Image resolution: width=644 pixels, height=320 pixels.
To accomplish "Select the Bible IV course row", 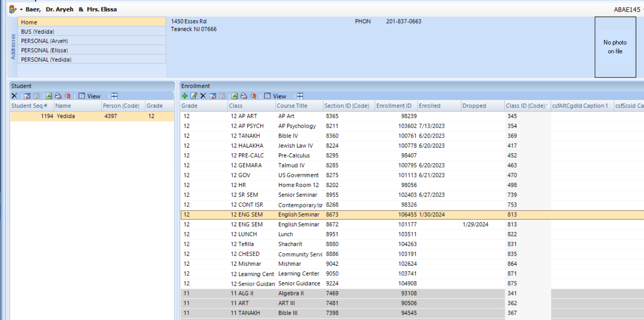I will click(x=412, y=136).
